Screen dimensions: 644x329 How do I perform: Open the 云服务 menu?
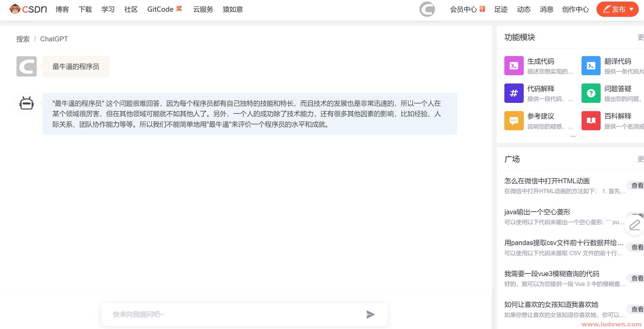[203, 9]
